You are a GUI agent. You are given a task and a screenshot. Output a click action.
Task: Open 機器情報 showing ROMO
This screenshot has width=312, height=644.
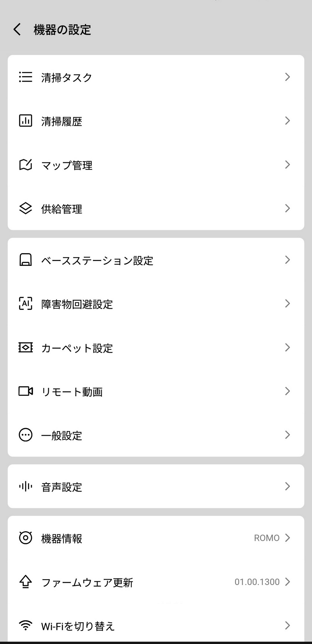[62, 539]
